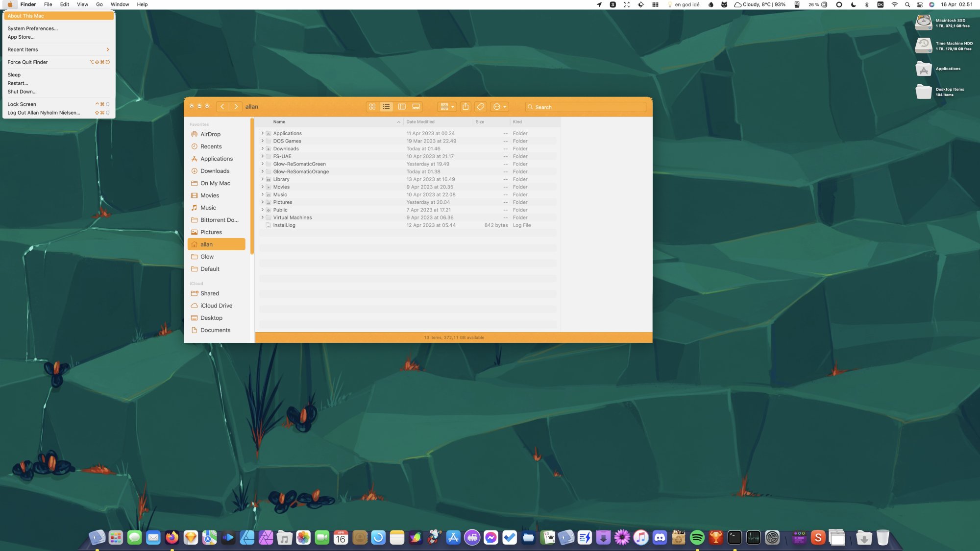This screenshot has height=551, width=980.
Task: Open iCloud Drive in the sidebar
Action: 216,306
